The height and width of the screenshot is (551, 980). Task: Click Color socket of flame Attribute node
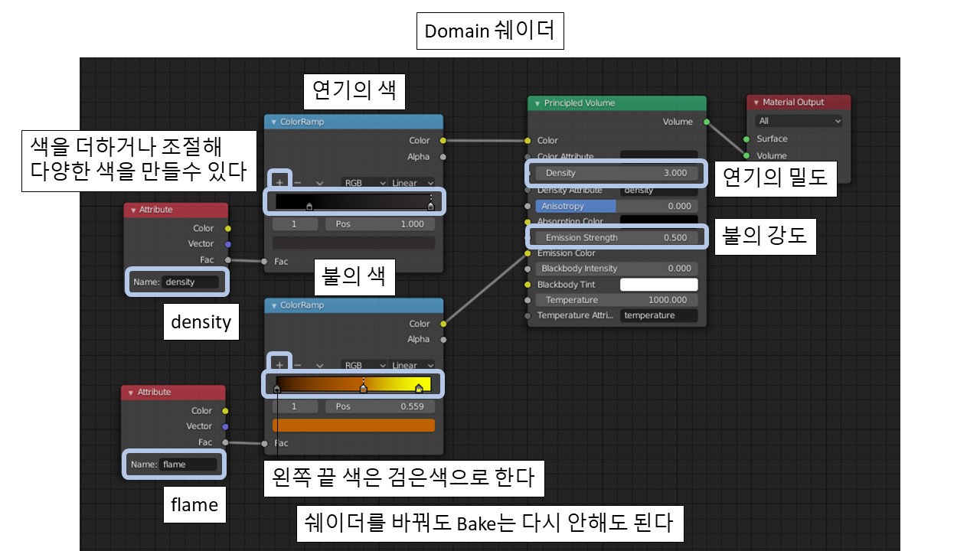coord(225,411)
